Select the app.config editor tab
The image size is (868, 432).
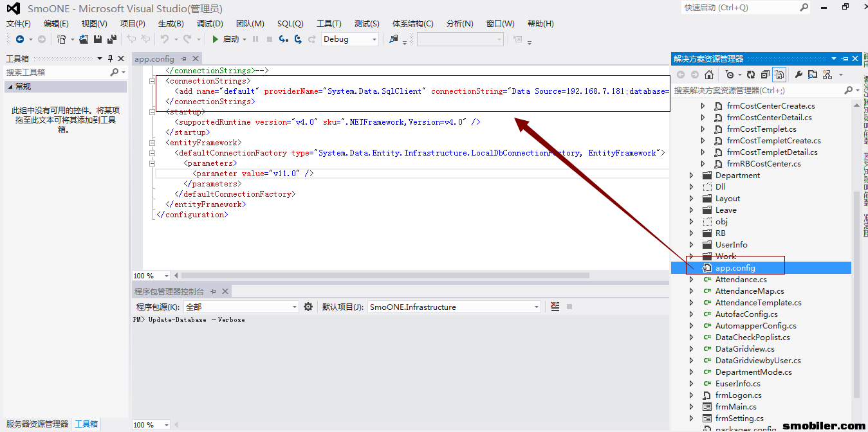coord(154,59)
